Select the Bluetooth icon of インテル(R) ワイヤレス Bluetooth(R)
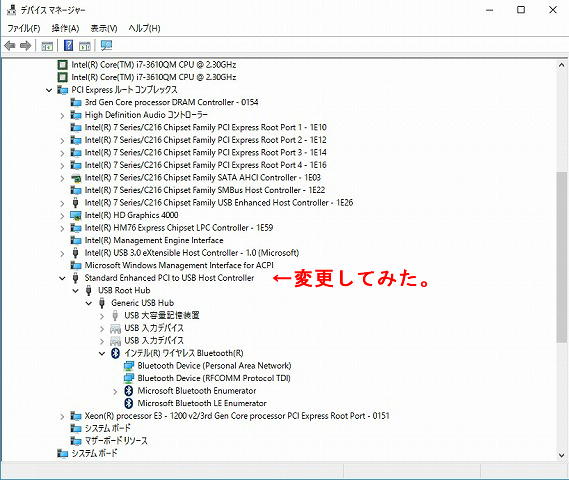 coord(115,353)
